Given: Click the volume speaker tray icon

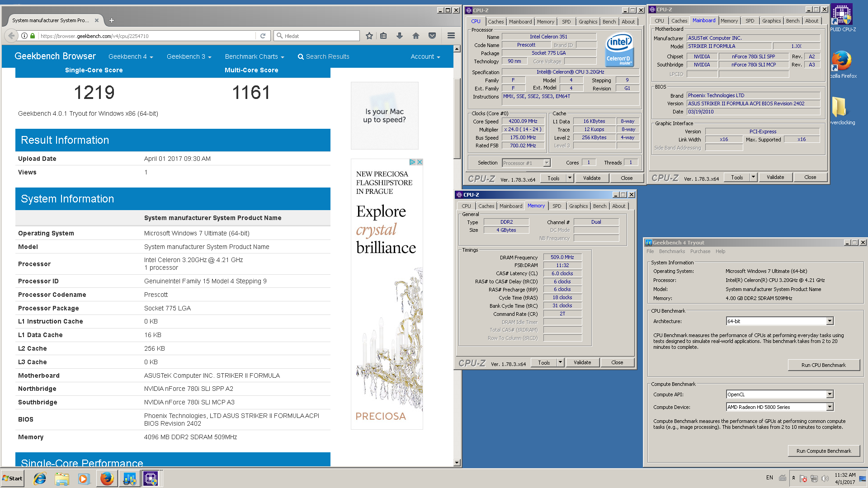Looking at the screenshot, I should coord(825,479).
